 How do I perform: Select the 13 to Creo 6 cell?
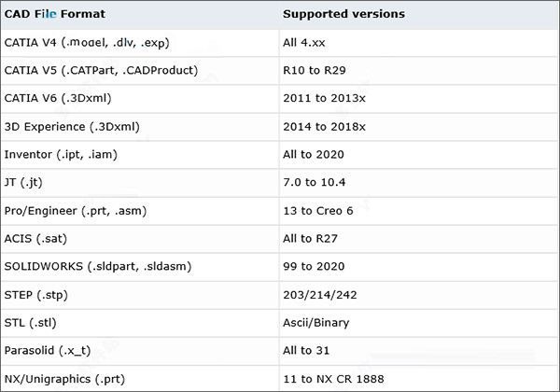coord(320,210)
